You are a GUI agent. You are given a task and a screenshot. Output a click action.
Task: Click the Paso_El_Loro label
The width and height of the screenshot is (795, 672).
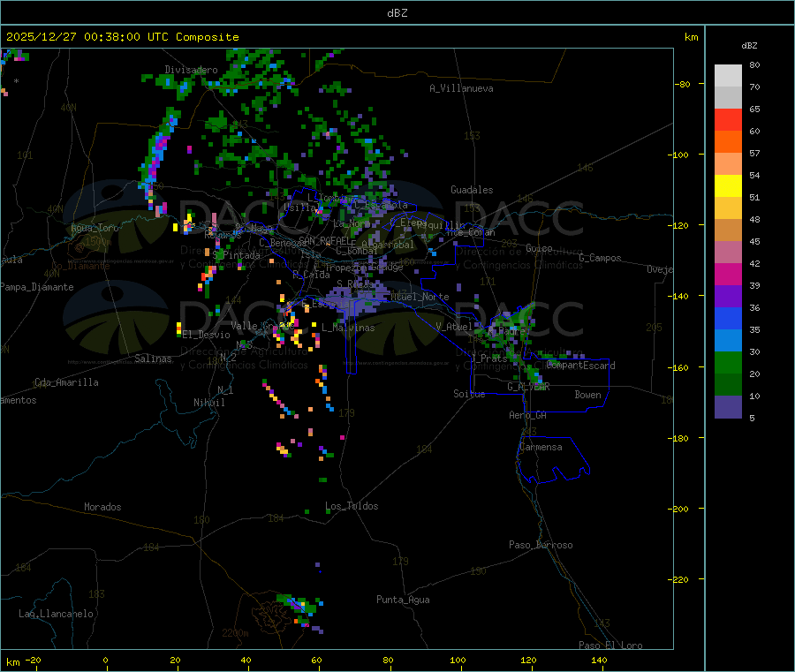pos(611,646)
